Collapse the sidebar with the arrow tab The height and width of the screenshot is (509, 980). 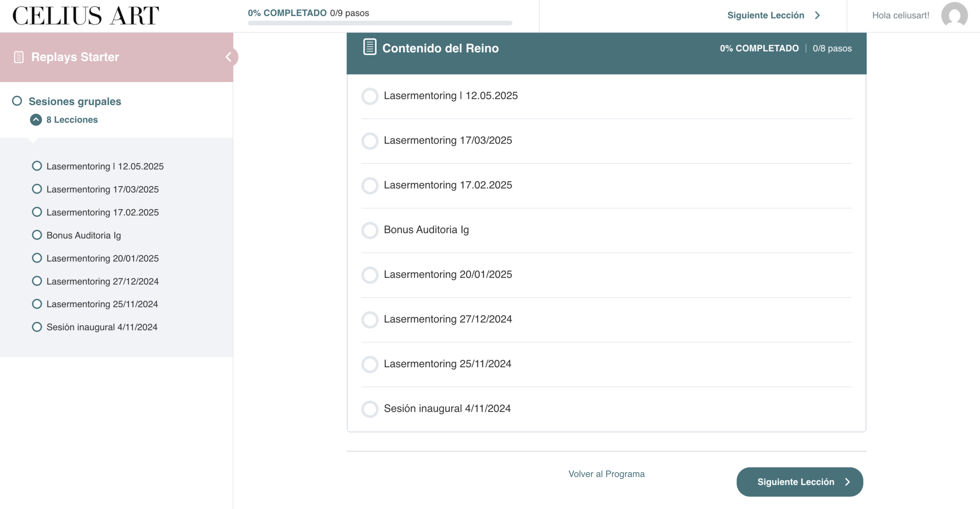coord(229,57)
